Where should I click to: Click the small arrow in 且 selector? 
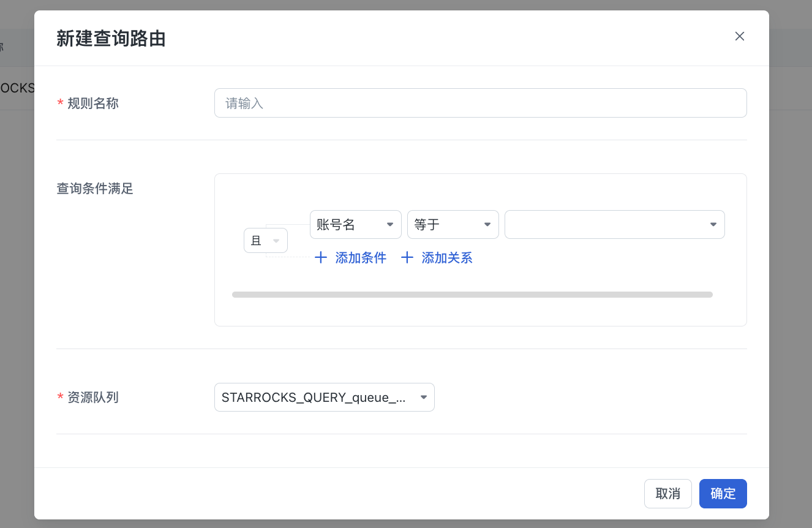click(x=276, y=241)
